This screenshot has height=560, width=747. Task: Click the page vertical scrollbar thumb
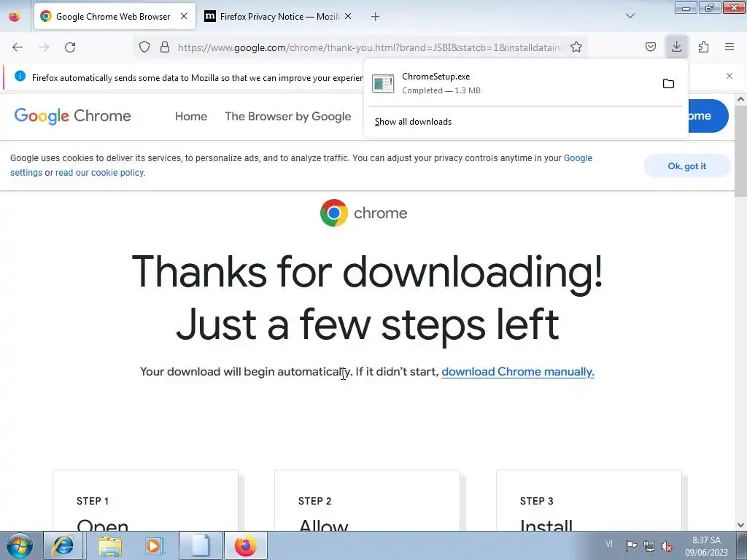[x=740, y=151]
